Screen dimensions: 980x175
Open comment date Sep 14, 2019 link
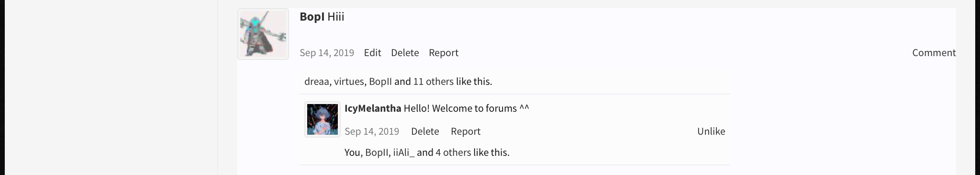click(372, 131)
